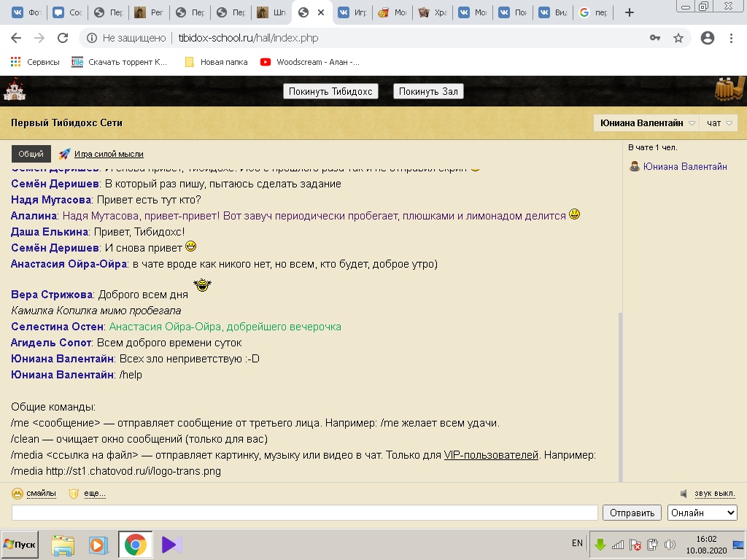This screenshot has height=560, width=747.
Task: Close the active tibidox tab
Action: point(321,13)
